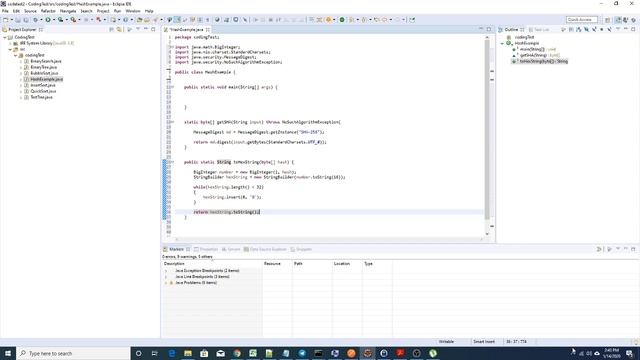Select getSHA method in Outline
Screen dimensions: 640x360
tap(536, 55)
